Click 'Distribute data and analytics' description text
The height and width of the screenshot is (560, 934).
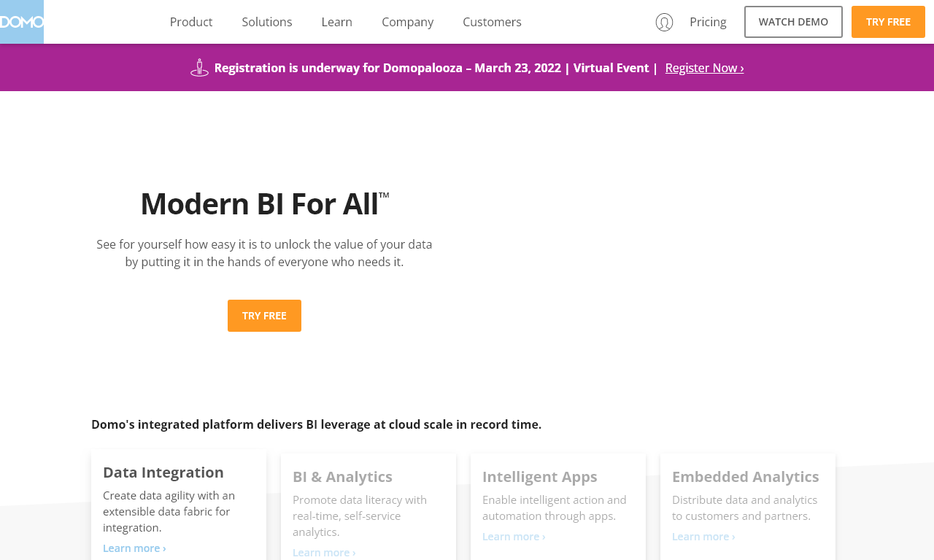pyautogui.click(x=744, y=507)
